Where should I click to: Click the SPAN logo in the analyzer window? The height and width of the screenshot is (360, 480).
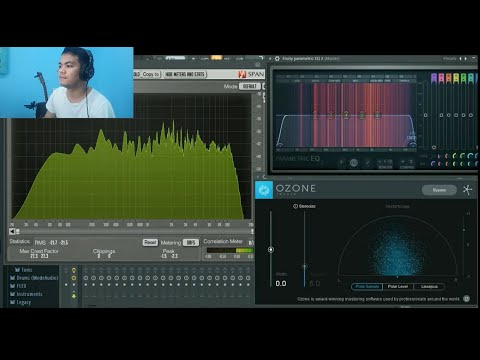(252, 74)
